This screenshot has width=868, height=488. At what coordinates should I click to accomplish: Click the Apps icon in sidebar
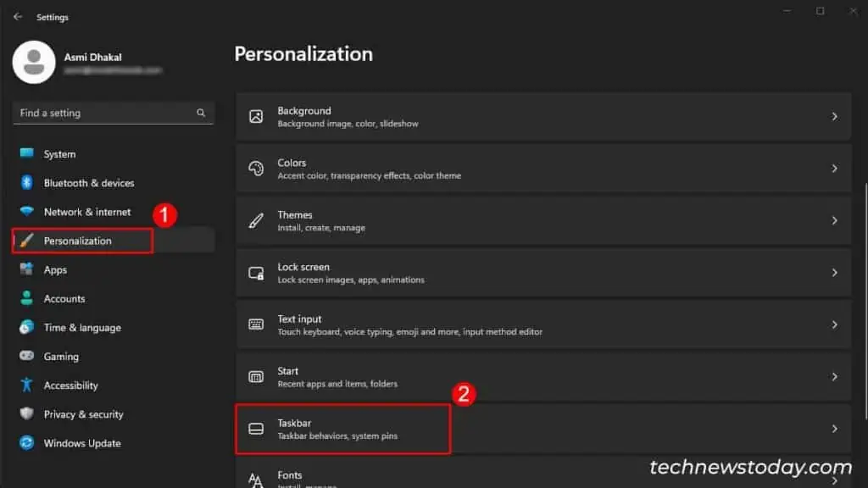(26, 269)
